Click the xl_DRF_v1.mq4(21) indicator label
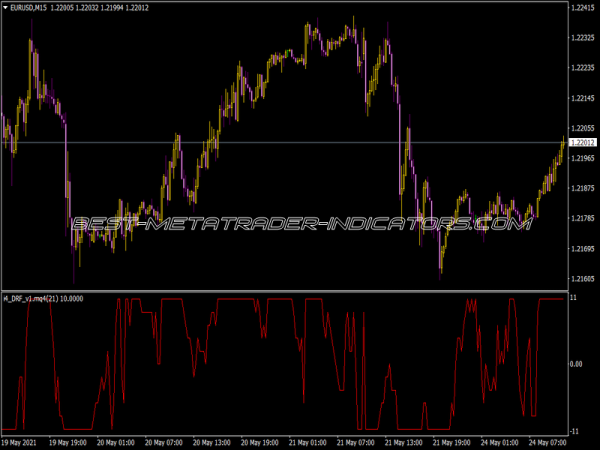Screen dimensions: 600x450 point(34,298)
